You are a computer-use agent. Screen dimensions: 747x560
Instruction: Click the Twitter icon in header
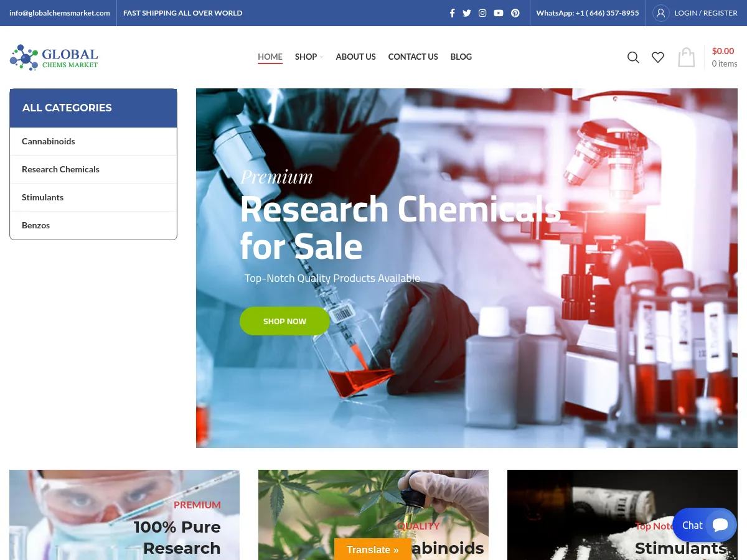click(x=467, y=12)
